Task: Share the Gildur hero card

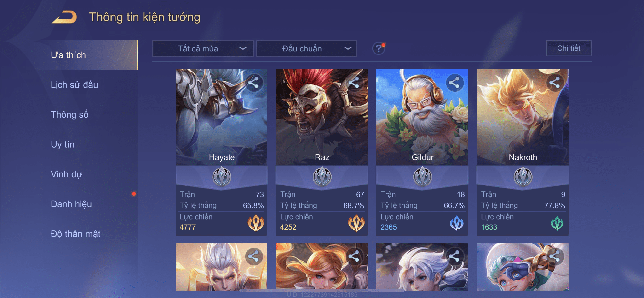Action: [454, 83]
